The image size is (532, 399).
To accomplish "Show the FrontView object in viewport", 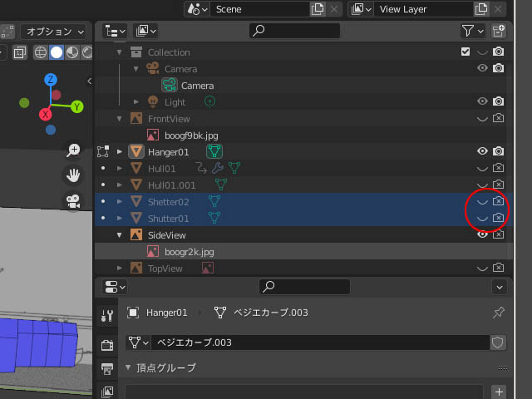I will tap(482, 118).
